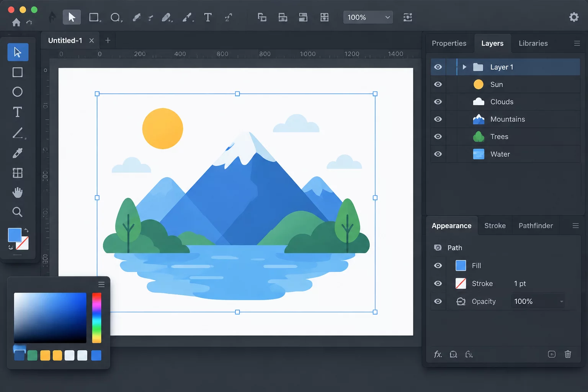
Task: Switch to the Libraries tab
Action: tap(533, 43)
